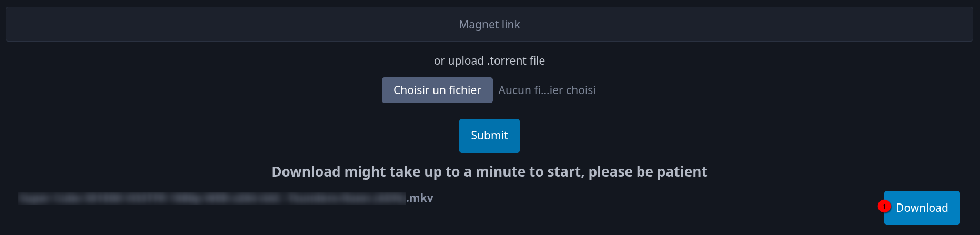Screen dimensions: 980x235
Task: Click the 'or upload .torrent file' text
Action: 489,60
